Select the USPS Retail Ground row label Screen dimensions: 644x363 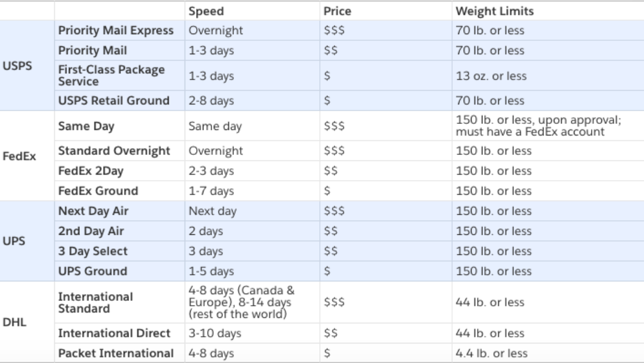tap(113, 101)
